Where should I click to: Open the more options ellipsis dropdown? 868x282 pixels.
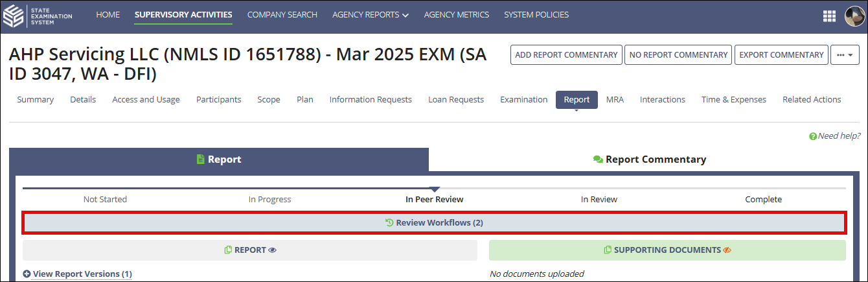[x=845, y=55]
